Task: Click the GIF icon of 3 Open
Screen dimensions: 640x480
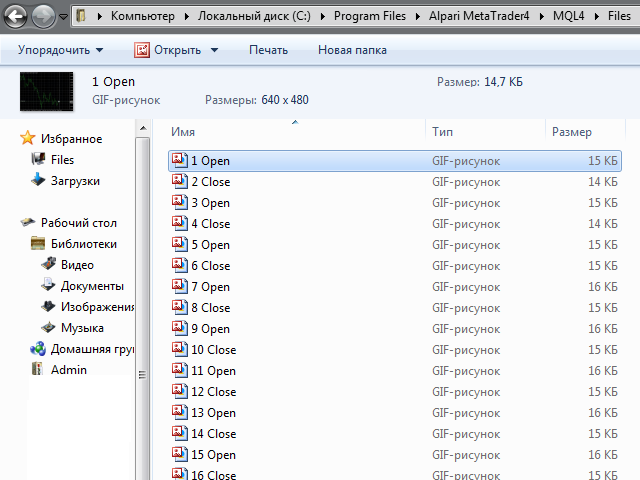Action: pyautogui.click(x=180, y=202)
